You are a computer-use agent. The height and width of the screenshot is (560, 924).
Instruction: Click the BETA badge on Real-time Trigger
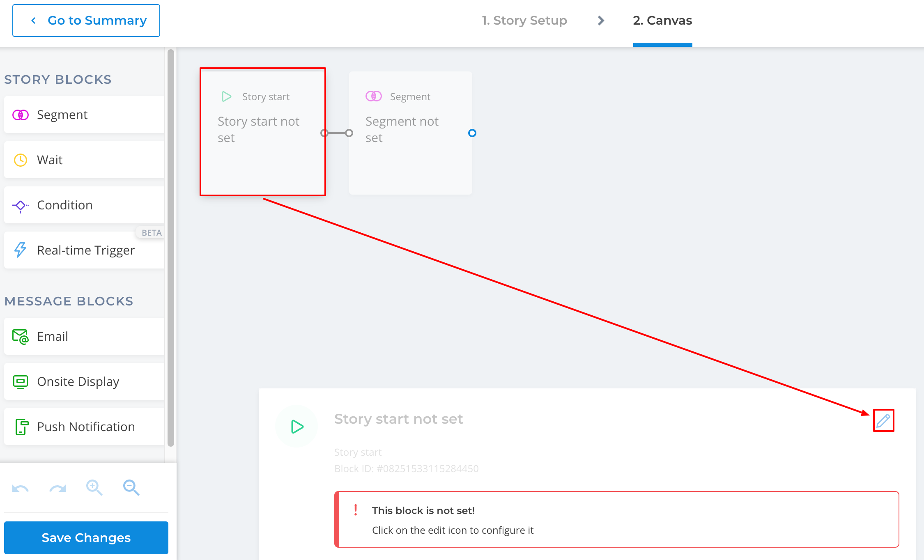click(x=151, y=233)
